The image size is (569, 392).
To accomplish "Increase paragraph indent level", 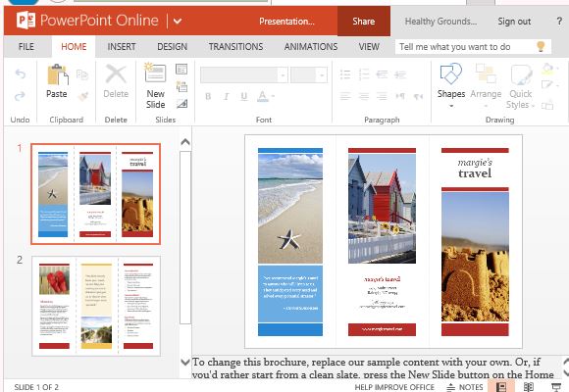I will click(x=400, y=74).
